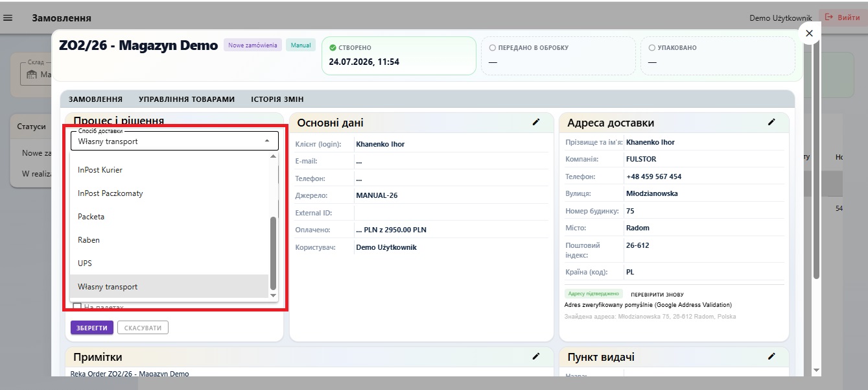Click the paid amount 2950.00 PLN value
The width and height of the screenshot is (868, 390).
392,230
